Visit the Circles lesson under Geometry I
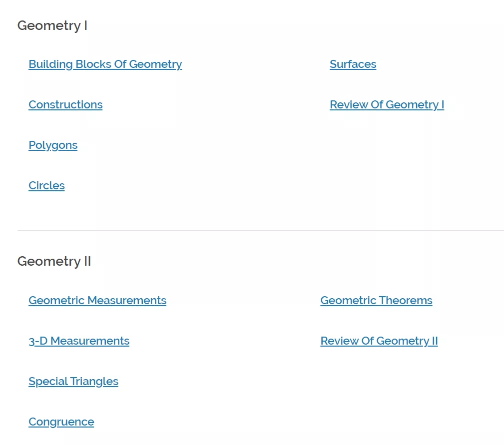Viewport: 504px width, 445px height. tap(46, 186)
